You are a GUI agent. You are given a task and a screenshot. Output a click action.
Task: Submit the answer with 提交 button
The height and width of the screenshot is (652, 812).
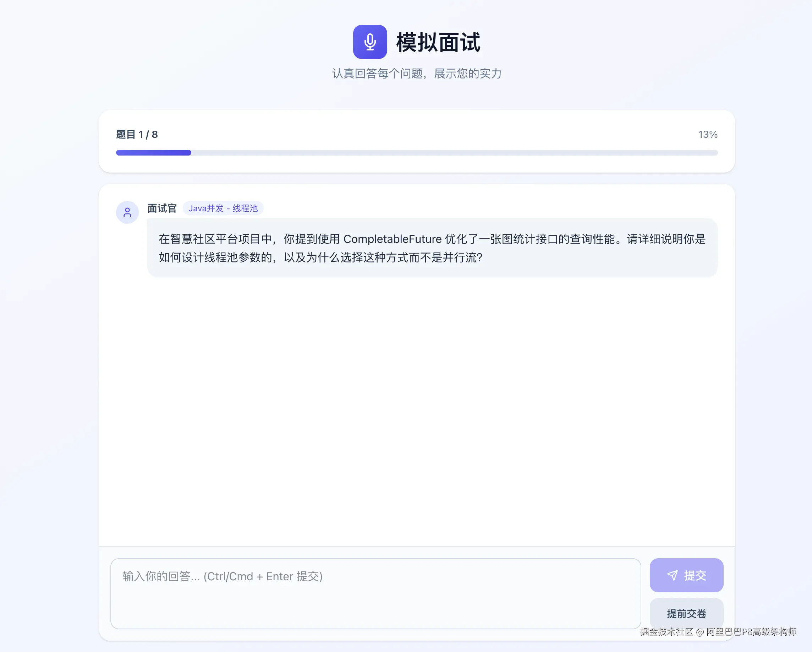[686, 575]
